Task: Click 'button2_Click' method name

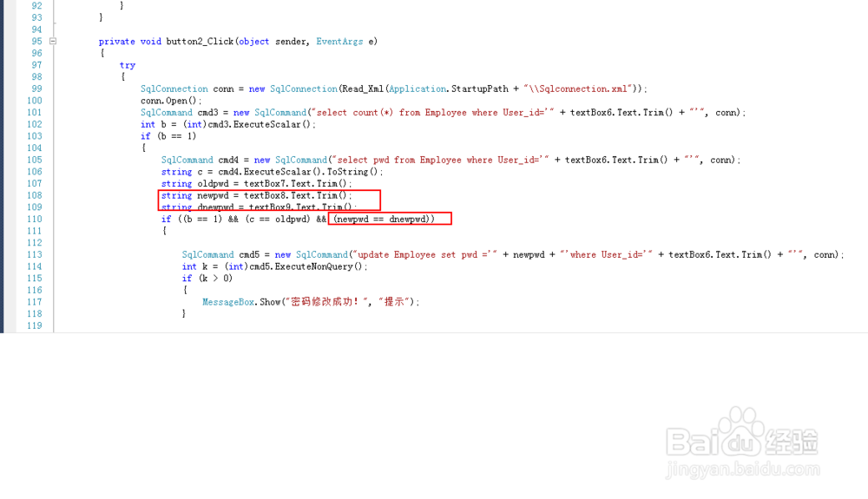Action: (x=200, y=42)
